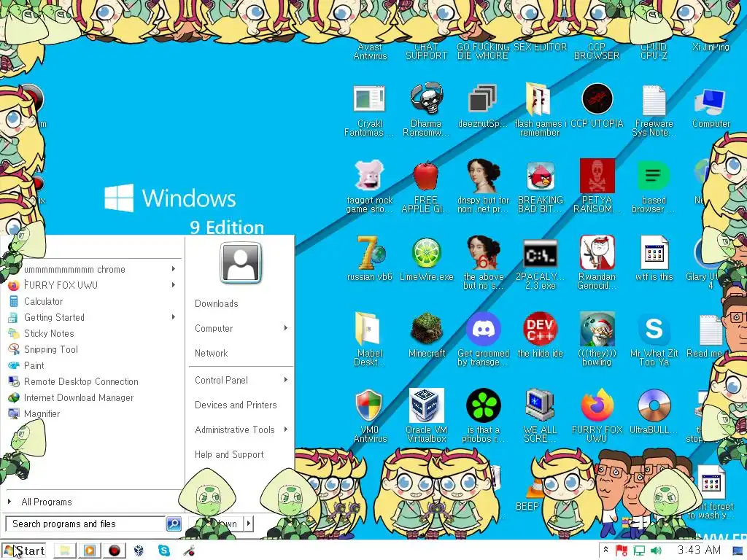Image resolution: width=747 pixels, height=560 pixels.
Task: Open the UltraBULL... disc icon
Action: click(654, 405)
